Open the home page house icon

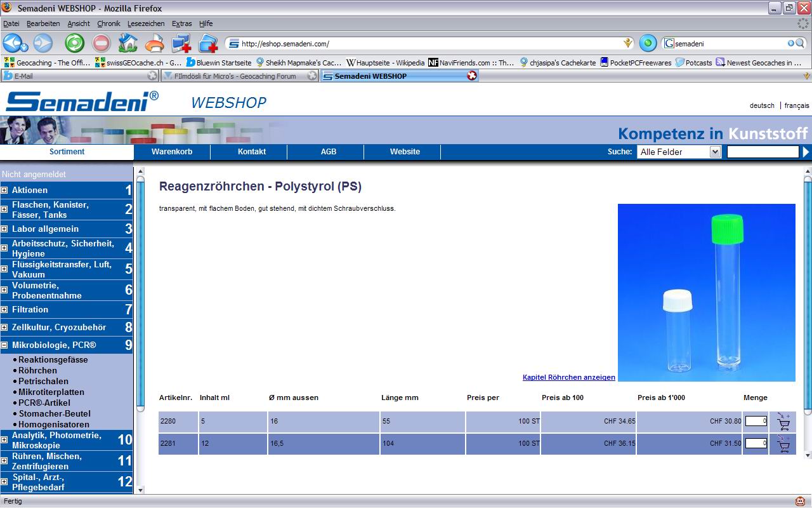[128, 43]
